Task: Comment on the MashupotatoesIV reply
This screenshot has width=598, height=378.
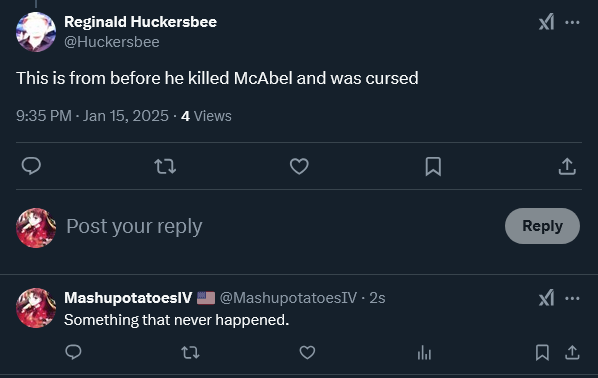Action: coord(73,352)
